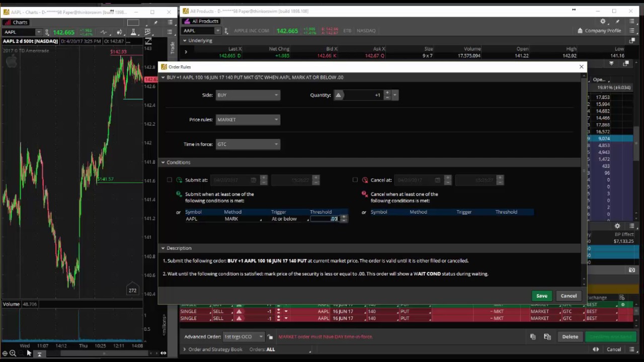The image size is (644, 362).
Task: Click the options chain filter funnel icon
Action: tap(611, 63)
